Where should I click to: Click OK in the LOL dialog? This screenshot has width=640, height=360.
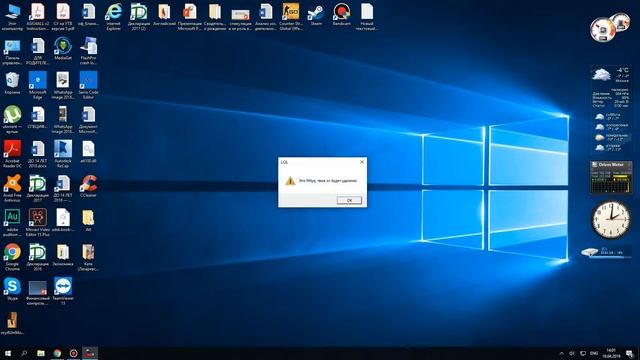coord(349,200)
